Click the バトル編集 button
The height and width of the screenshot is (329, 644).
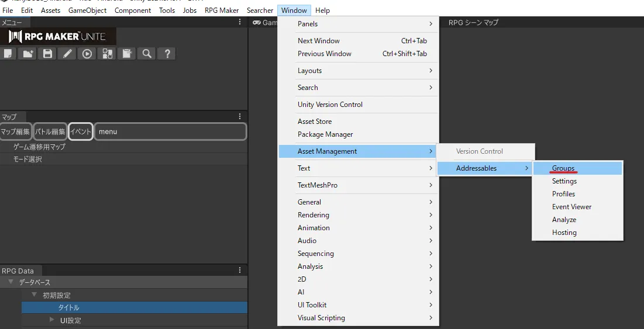click(x=50, y=131)
